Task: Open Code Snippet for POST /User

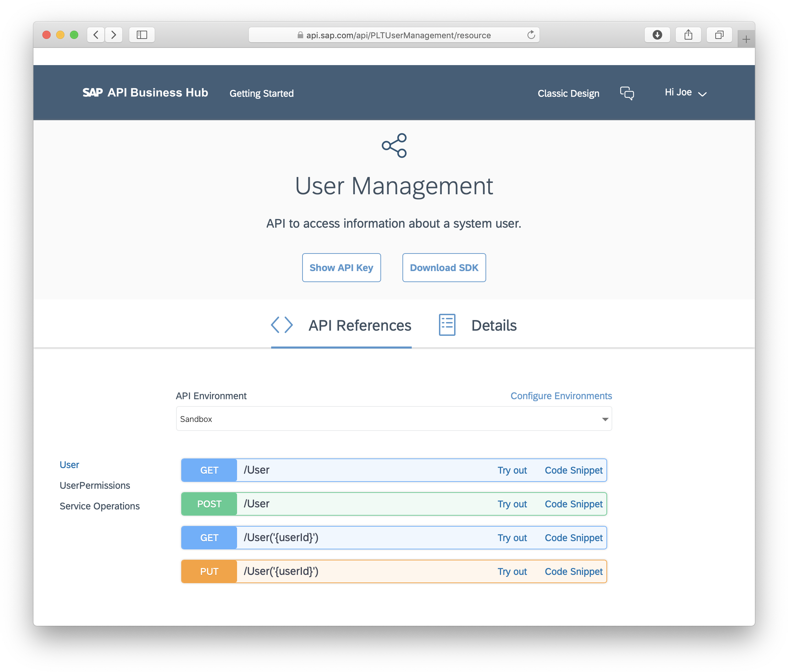Action: point(573,504)
